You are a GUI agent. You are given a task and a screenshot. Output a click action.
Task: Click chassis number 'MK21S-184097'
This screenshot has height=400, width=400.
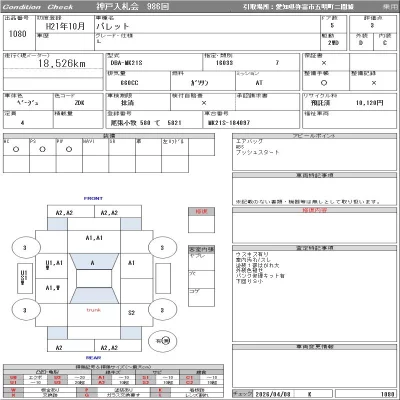(229, 123)
